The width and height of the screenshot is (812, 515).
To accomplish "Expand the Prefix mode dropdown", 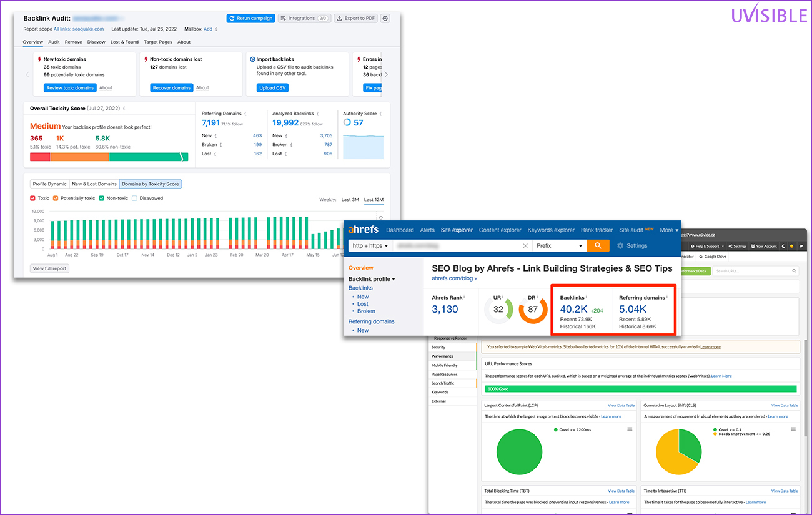I will 558,246.
